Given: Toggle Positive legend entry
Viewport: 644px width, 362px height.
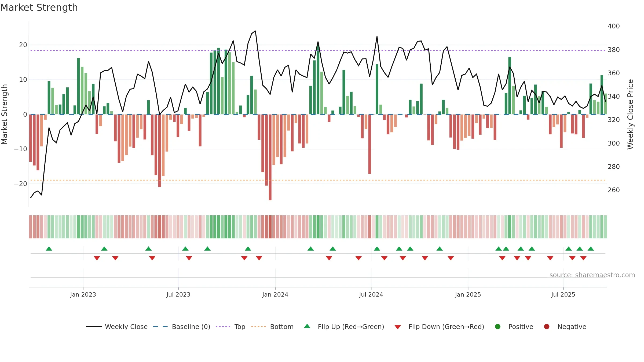Looking at the screenshot, I should pos(514,327).
